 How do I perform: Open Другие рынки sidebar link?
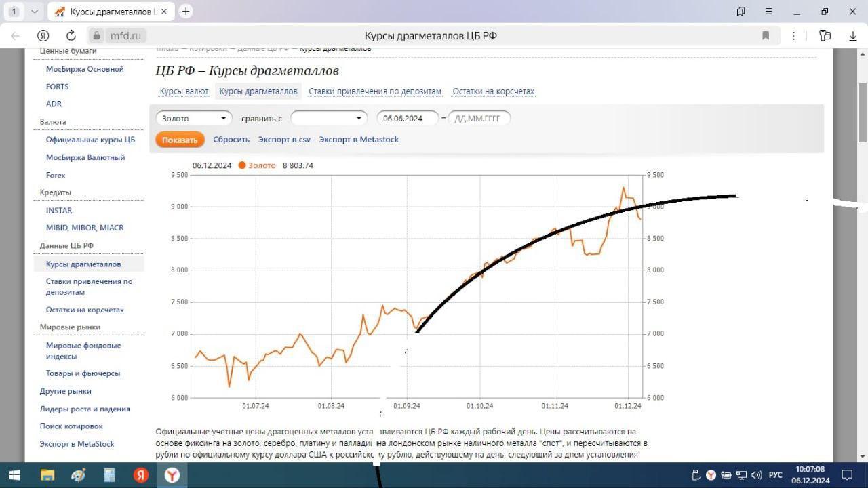tap(65, 391)
